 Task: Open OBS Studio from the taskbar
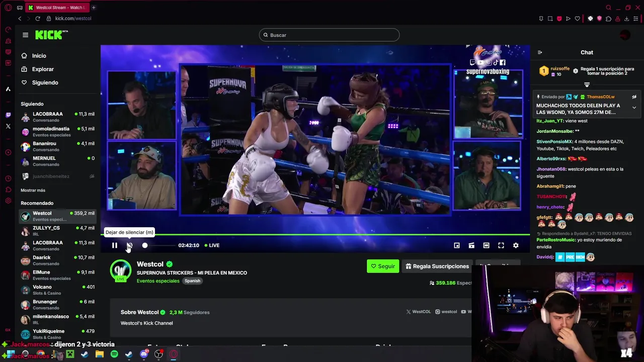159,354
